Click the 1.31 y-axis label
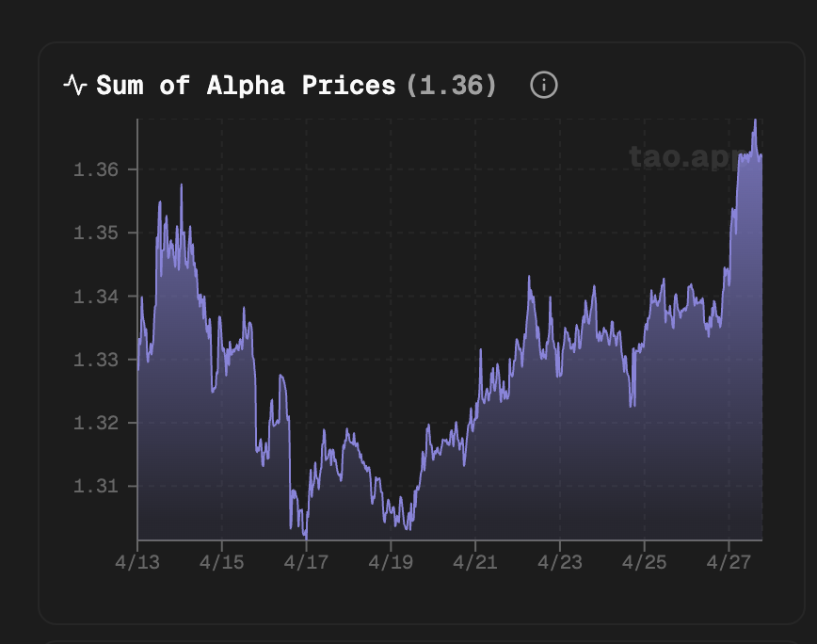Screen dimensions: 817x644 (94, 487)
